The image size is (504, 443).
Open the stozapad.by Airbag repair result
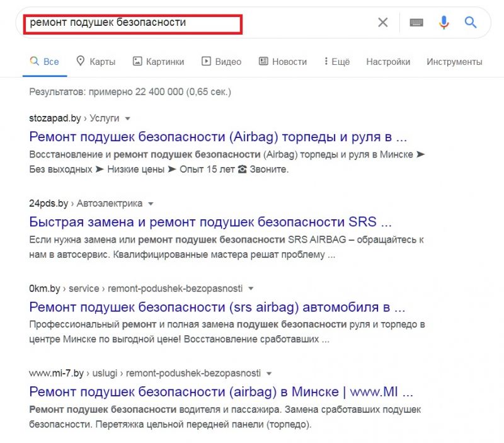pos(218,136)
